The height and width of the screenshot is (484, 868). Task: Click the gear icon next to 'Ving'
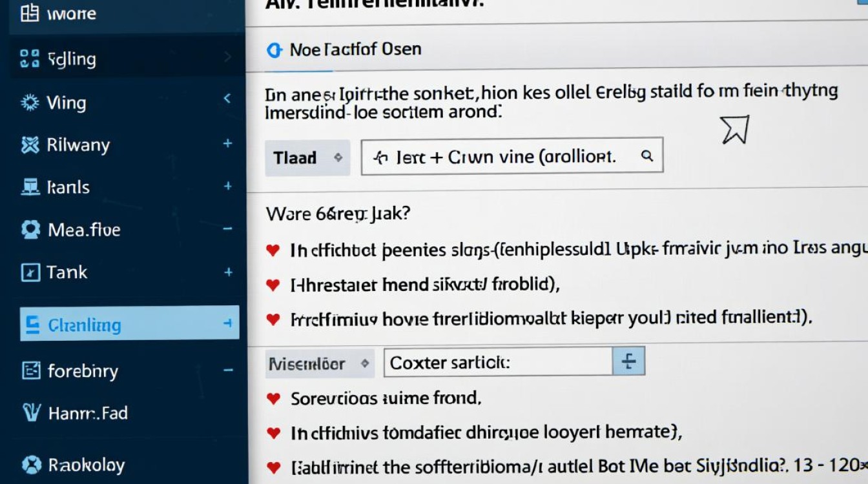point(30,103)
